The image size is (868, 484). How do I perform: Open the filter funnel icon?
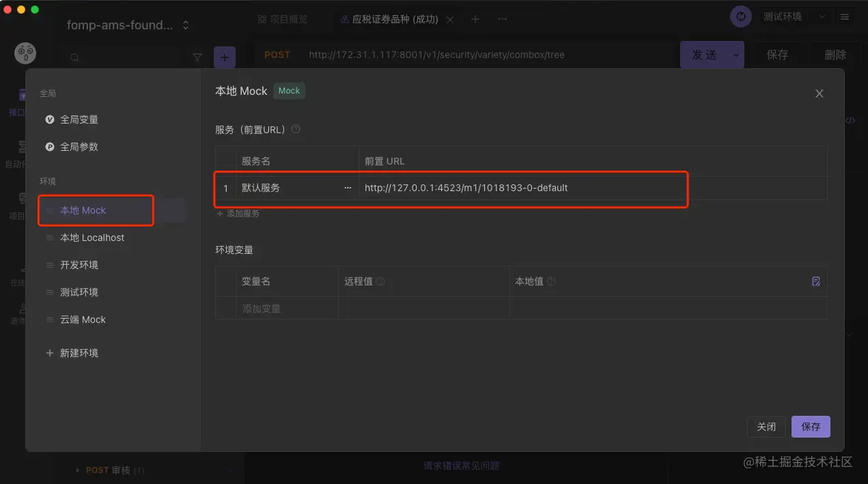(x=197, y=58)
